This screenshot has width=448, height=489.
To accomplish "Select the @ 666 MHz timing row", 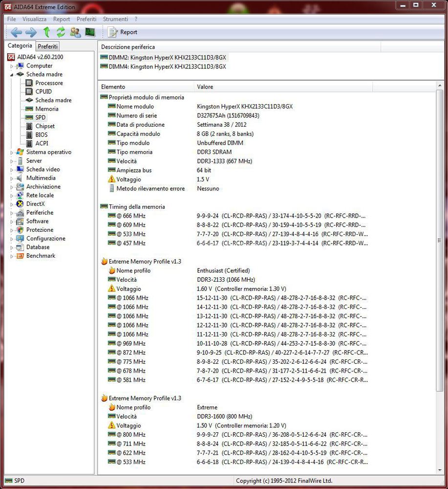I will coord(237,216).
